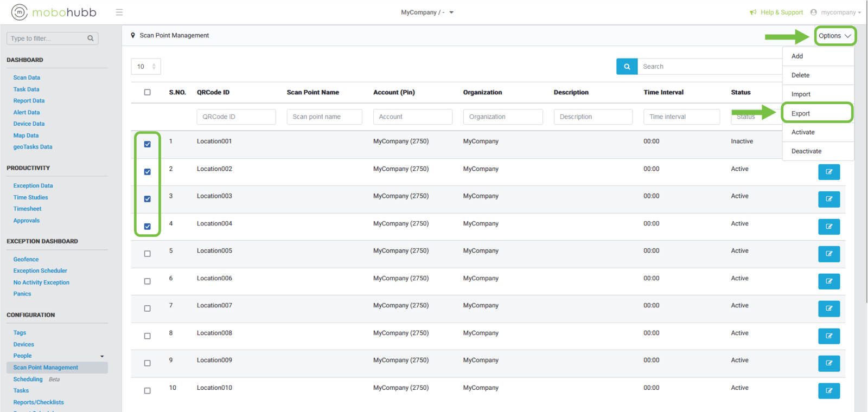Screen dimensions: 868x412
Task: Toggle the select-all header checkbox
Action: click(x=147, y=92)
